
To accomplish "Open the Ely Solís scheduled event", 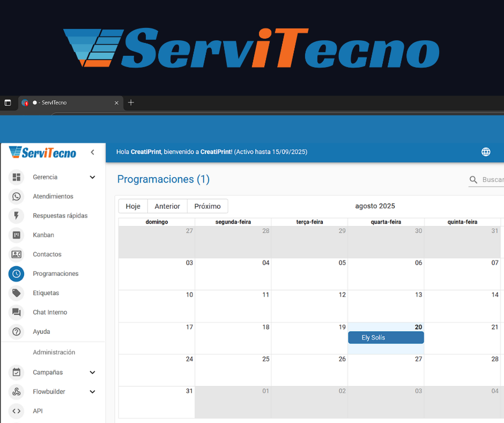I will coord(386,338).
